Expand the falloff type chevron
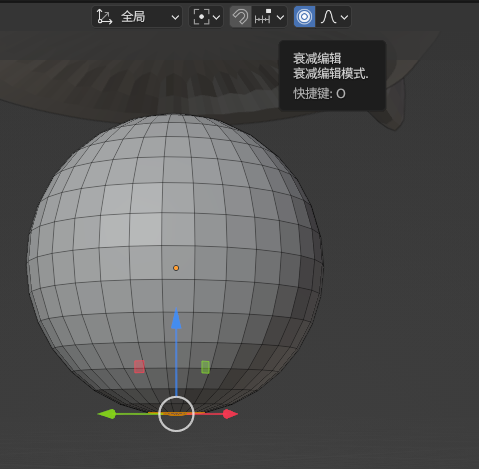479x469 pixels. tap(344, 17)
